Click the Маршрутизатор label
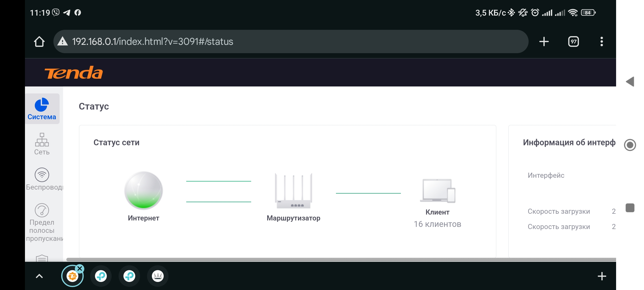Viewport: 644px width, 290px height. (x=294, y=218)
